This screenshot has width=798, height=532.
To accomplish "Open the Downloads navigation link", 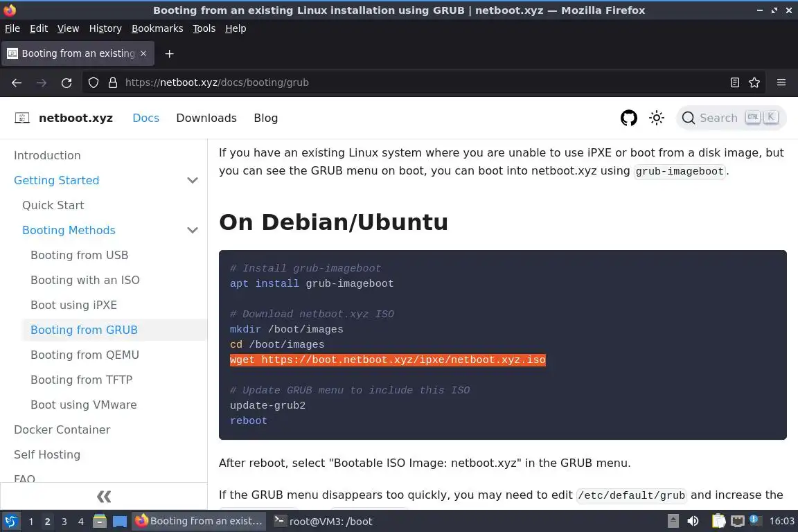I will tap(206, 118).
